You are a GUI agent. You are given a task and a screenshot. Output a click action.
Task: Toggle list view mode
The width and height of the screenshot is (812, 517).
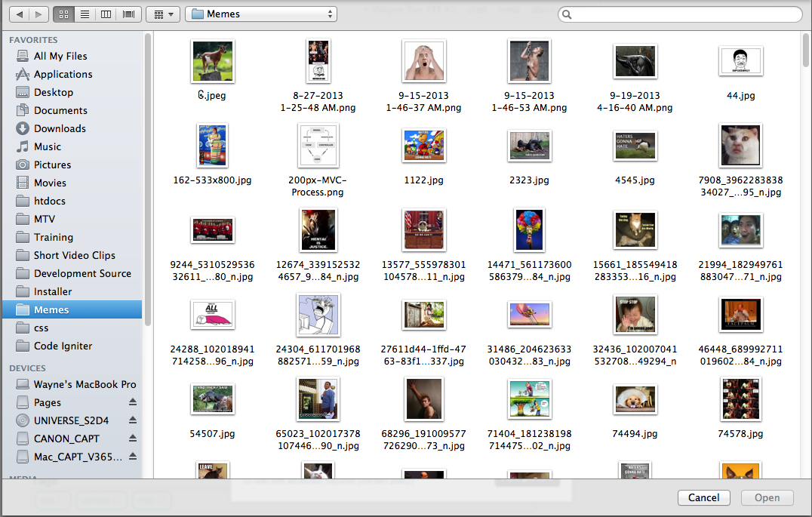point(84,14)
